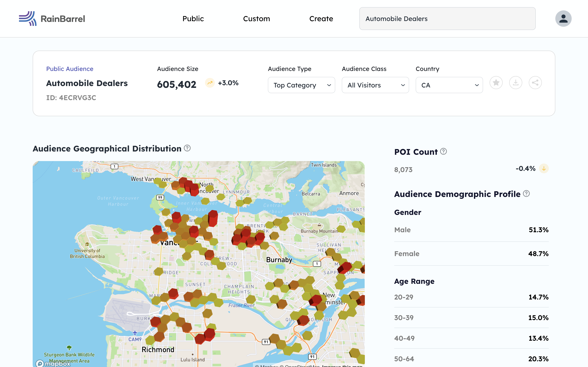Image resolution: width=588 pixels, height=367 pixels.
Task: Open the Create menu item
Action: tap(321, 19)
